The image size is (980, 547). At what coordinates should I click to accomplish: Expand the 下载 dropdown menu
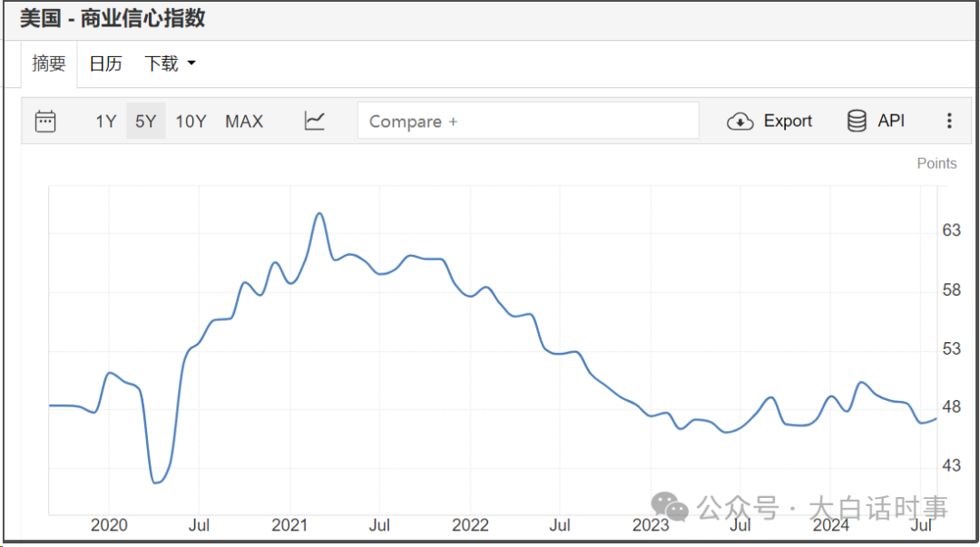point(171,63)
